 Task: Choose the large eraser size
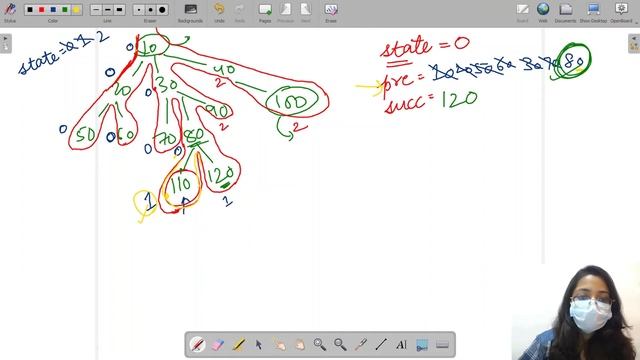(162, 9)
